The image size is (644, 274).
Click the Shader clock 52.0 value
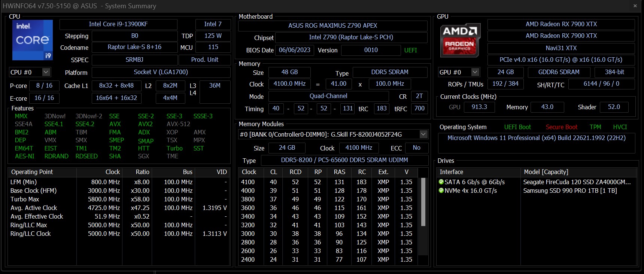pyautogui.click(x=614, y=107)
